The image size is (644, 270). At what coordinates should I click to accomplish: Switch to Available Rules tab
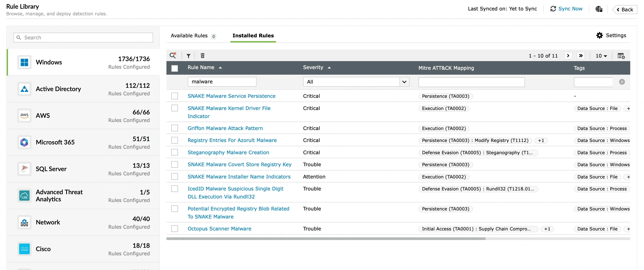193,36
